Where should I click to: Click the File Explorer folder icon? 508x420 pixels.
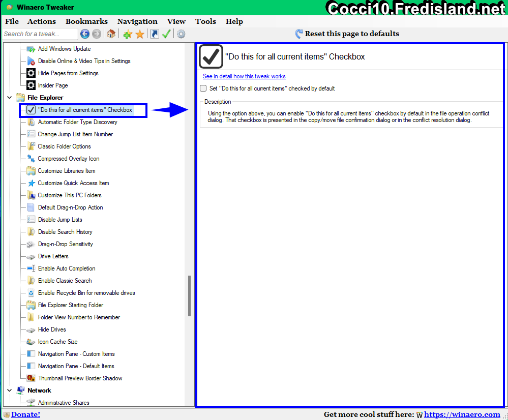pos(20,98)
